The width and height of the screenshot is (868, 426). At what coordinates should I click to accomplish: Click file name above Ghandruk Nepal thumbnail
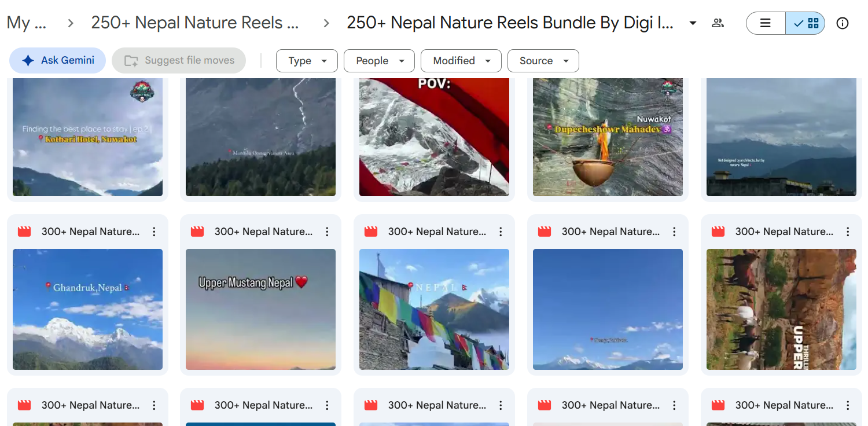click(x=90, y=232)
